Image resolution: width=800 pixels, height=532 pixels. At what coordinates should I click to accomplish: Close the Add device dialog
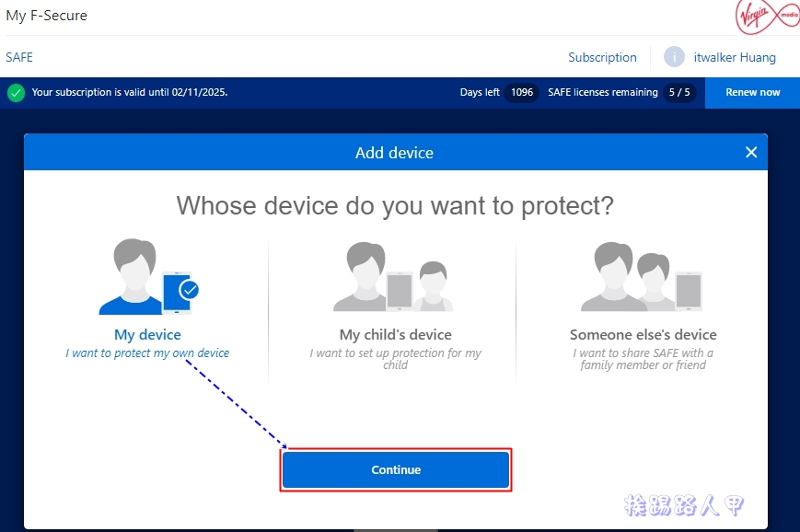751,152
